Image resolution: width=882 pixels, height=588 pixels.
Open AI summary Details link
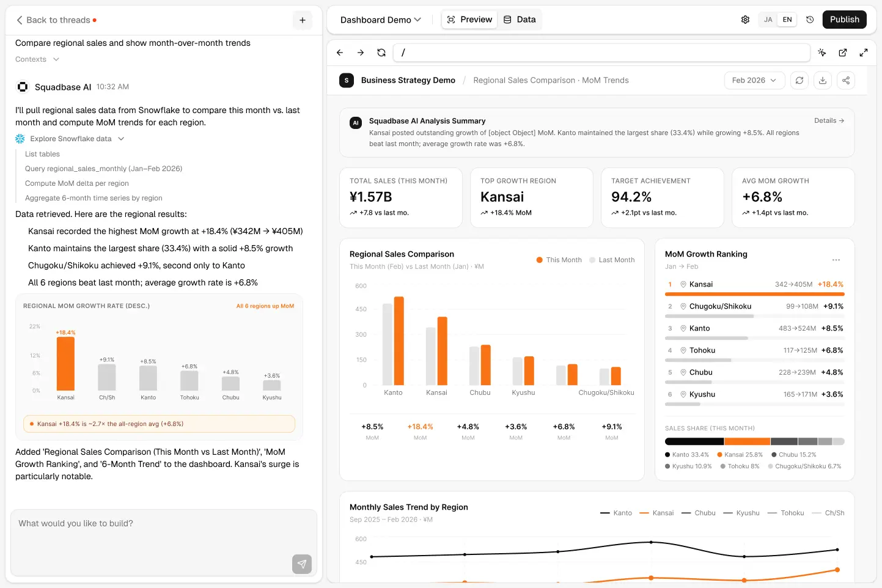[x=829, y=120]
